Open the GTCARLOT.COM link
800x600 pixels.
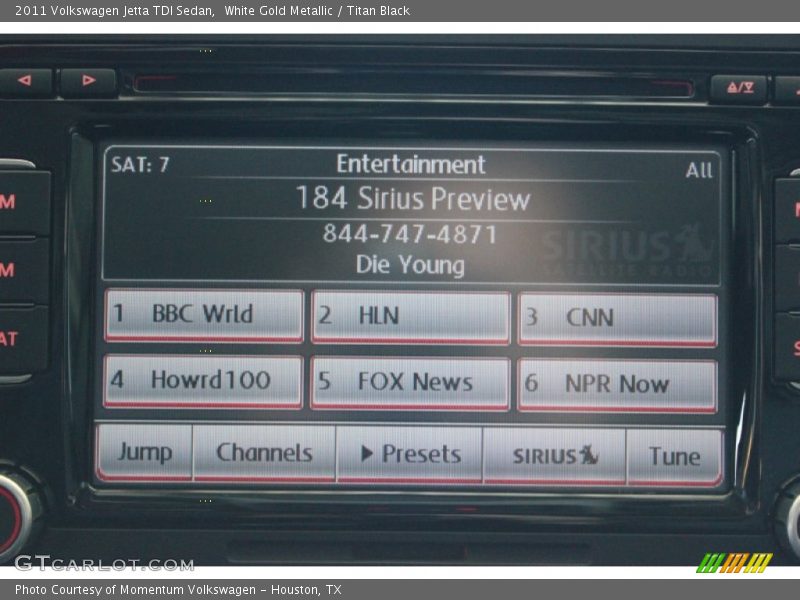pyautogui.click(x=105, y=563)
